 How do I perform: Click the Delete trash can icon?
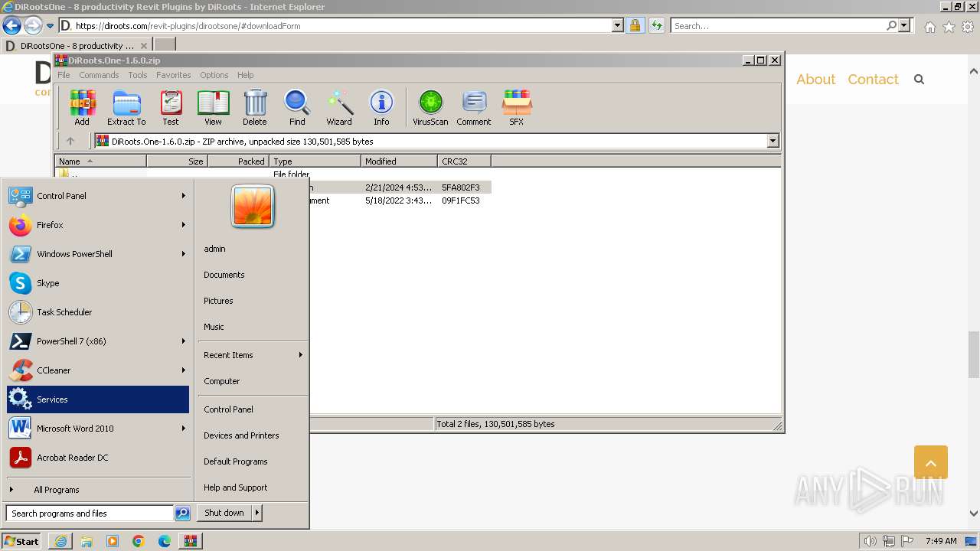[255, 107]
